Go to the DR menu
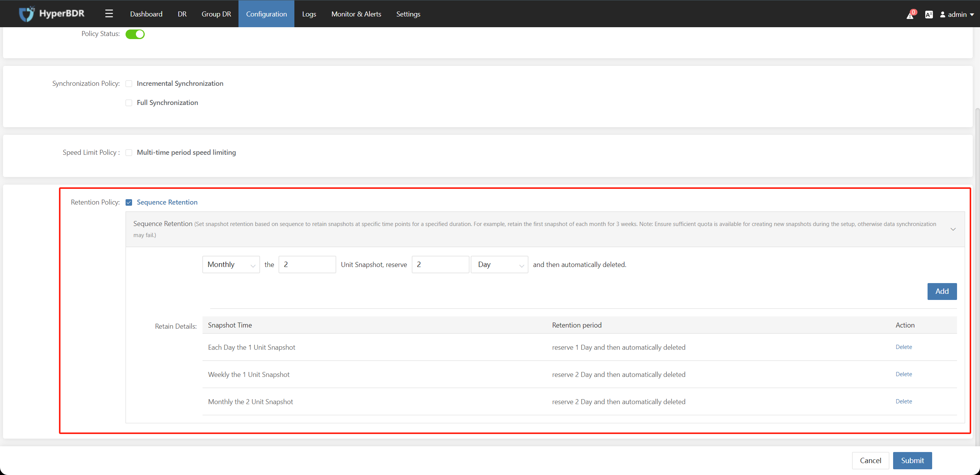The height and width of the screenshot is (475, 980). coord(182,14)
